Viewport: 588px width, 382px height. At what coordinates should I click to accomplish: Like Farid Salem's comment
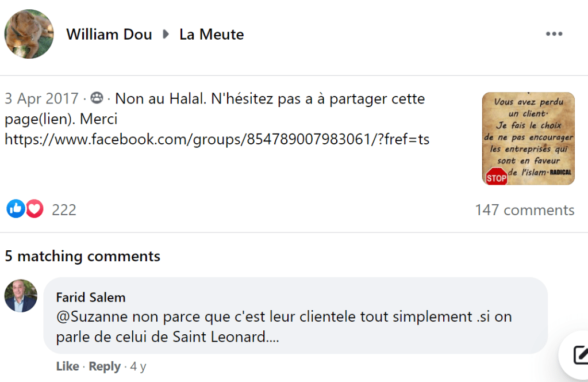click(x=67, y=366)
